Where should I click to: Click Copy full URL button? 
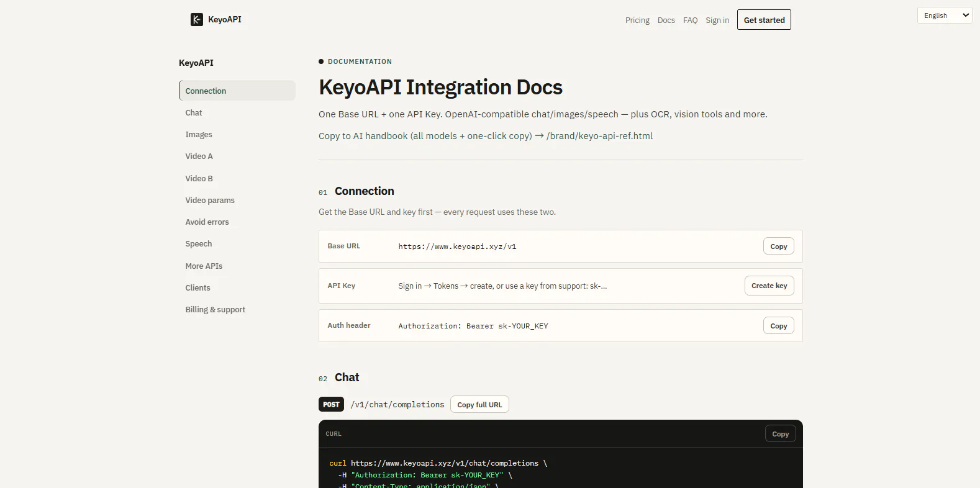(x=479, y=405)
